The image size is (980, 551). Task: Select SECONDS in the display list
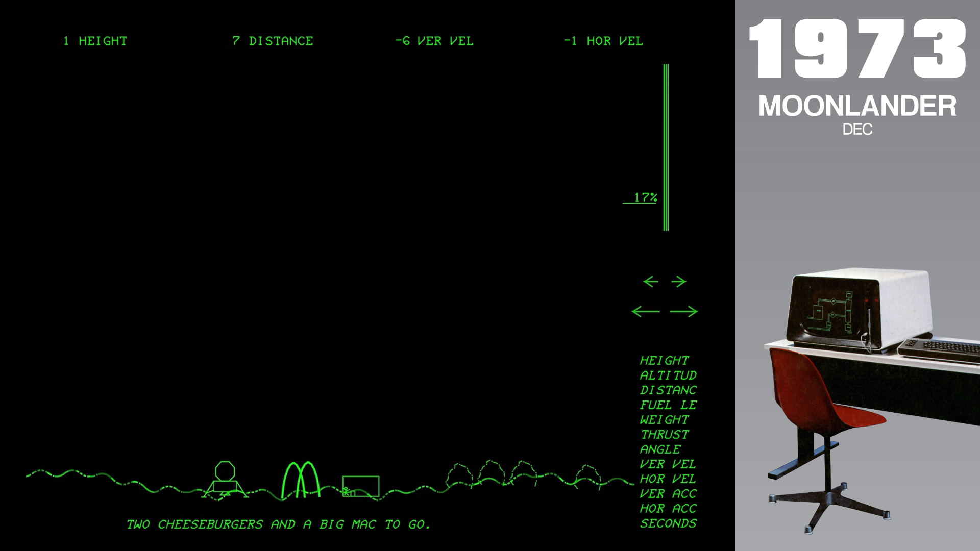tap(668, 523)
